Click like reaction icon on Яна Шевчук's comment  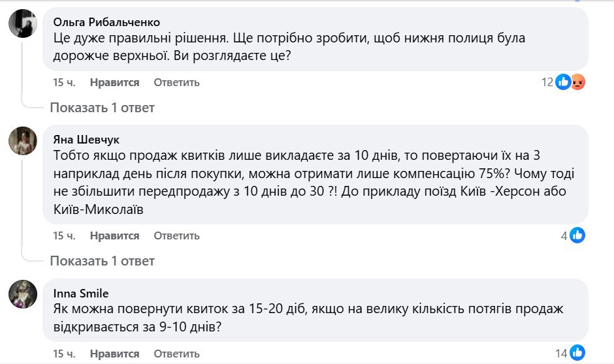click(577, 235)
